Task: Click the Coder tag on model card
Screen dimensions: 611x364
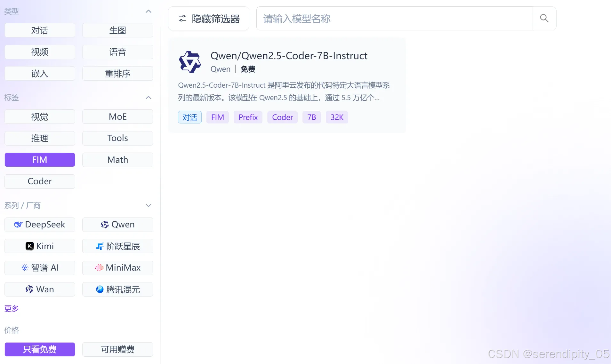Action: pos(282,117)
